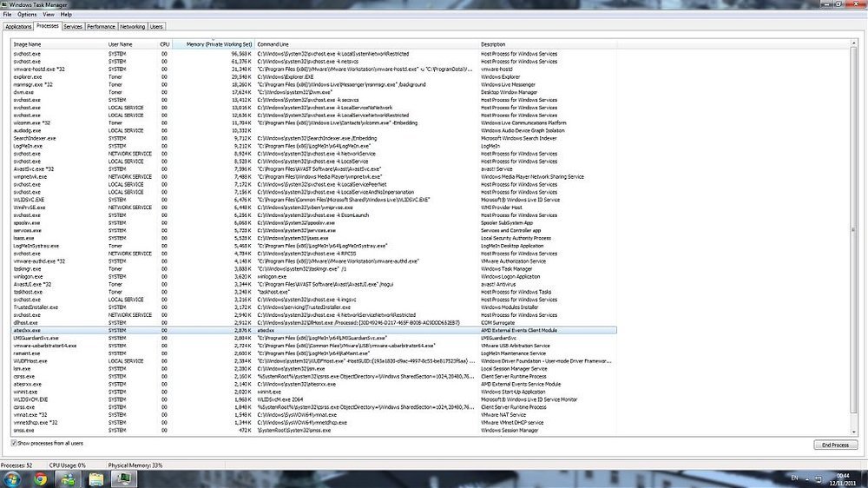The image size is (868, 488).
Task: Open the Windows Start menu orb
Action: click(12, 479)
